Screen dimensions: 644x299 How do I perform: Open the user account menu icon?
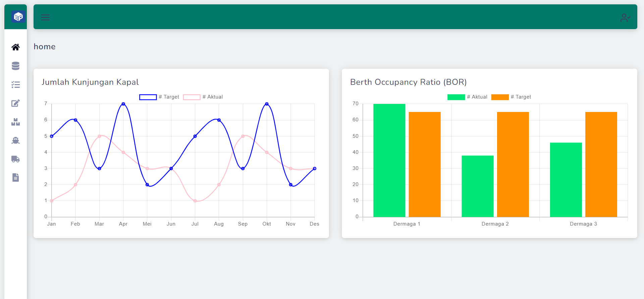[625, 17]
